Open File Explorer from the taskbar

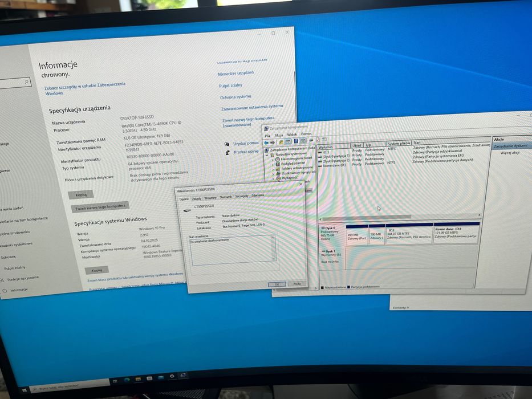(x=138, y=378)
